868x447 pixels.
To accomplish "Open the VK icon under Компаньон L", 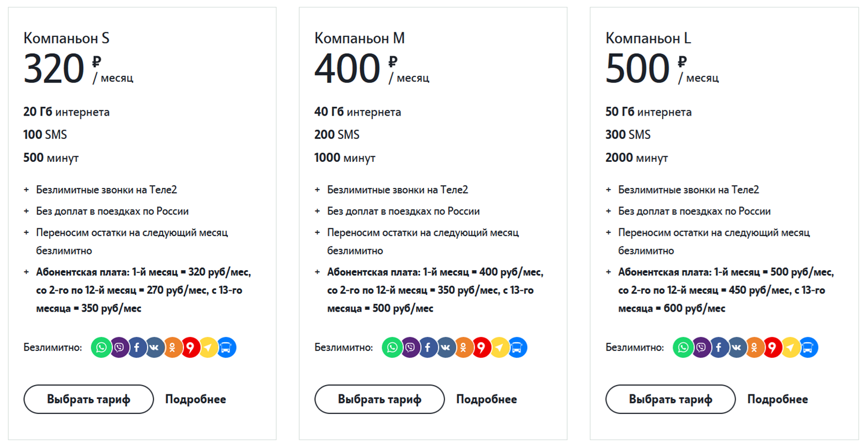I will [737, 348].
